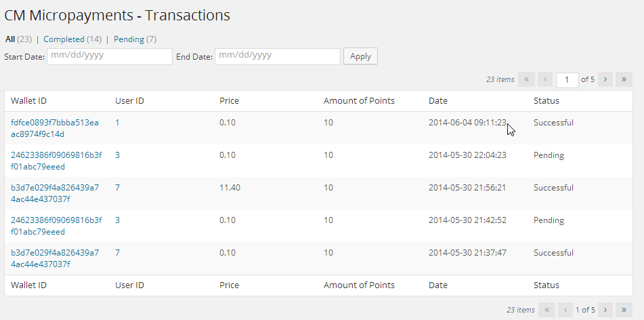Image resolution: width=644 pixels, height=320 pixels.
Task: Go to previous page in top pagination
Action: (x=546, y=79)
